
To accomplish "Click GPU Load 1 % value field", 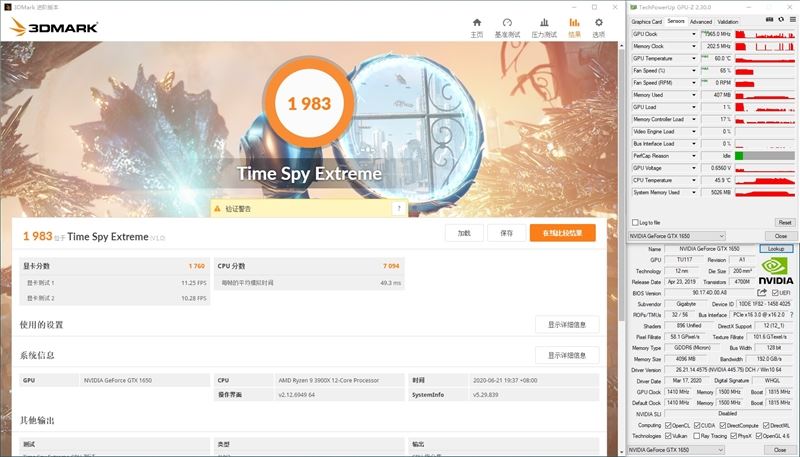I will pos(716,107).
